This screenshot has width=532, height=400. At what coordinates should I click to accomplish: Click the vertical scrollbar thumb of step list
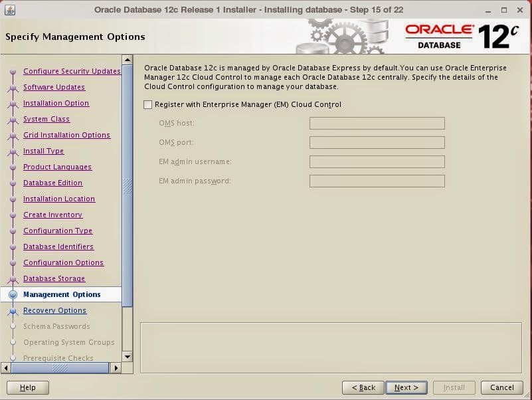point(128,186)
